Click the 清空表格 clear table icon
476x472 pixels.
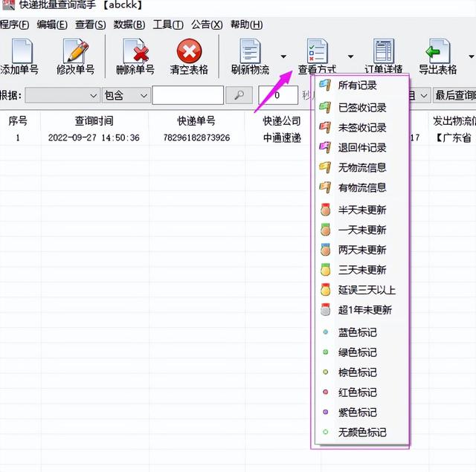click(189, 52)
